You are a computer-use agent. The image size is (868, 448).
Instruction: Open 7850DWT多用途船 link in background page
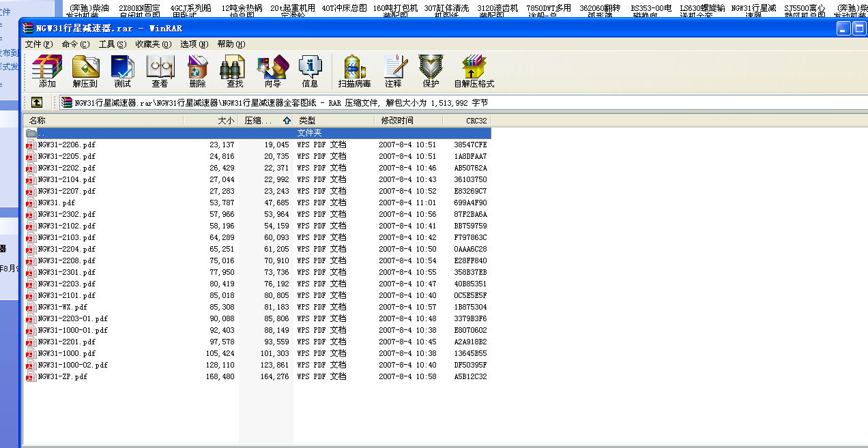[549, 11]
